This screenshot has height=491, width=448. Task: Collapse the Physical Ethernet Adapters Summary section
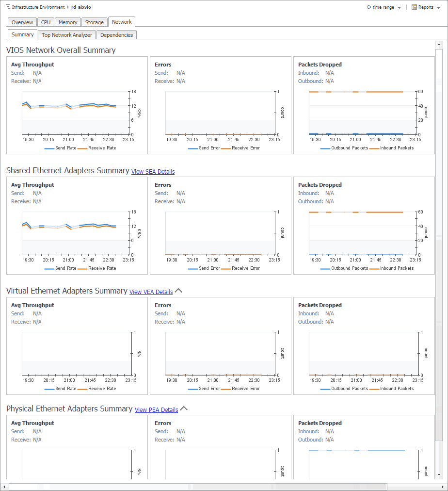183,409
